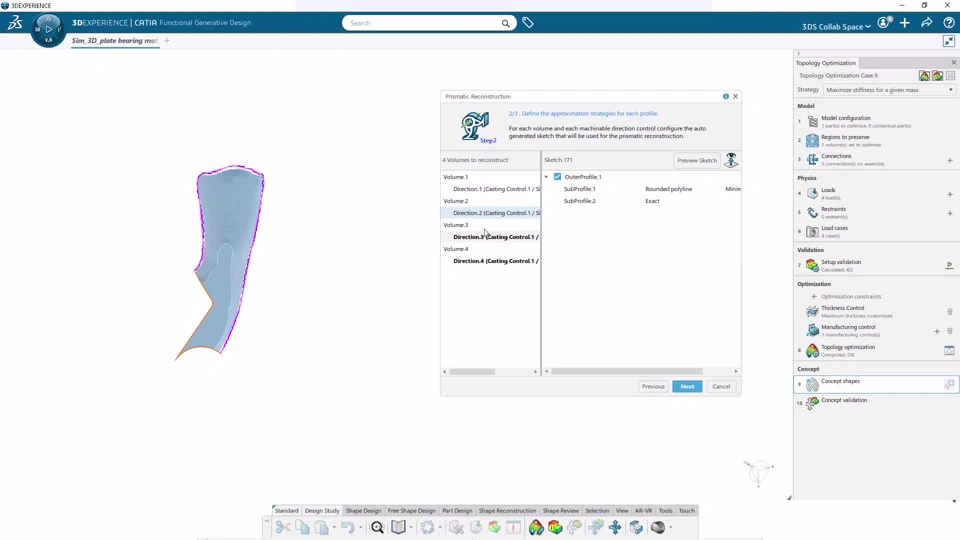Click the Previous button
Screen dimensions: 960x540
pos(653,386)
